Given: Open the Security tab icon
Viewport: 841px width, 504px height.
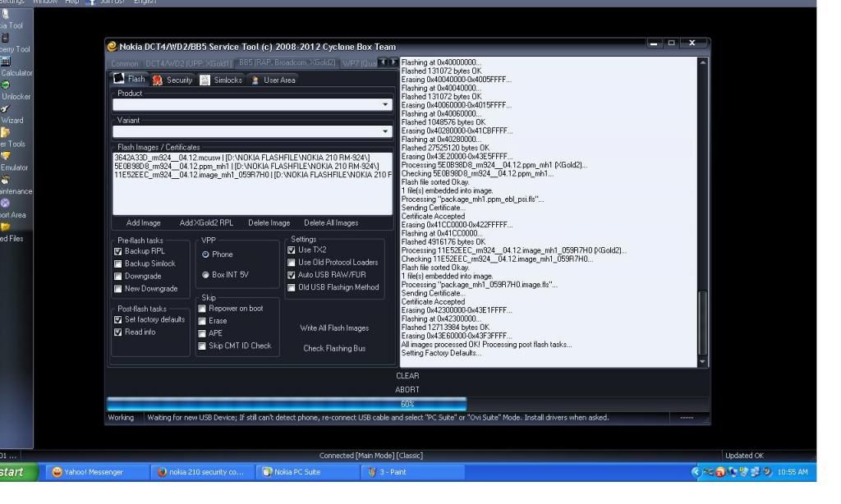Looking at the screenshot, I should pos(158,80).
